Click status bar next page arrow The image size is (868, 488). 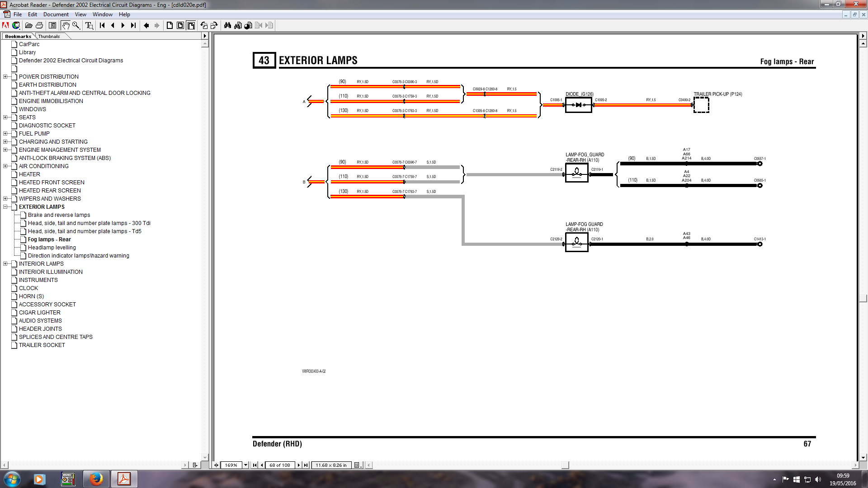click(299, 465)
